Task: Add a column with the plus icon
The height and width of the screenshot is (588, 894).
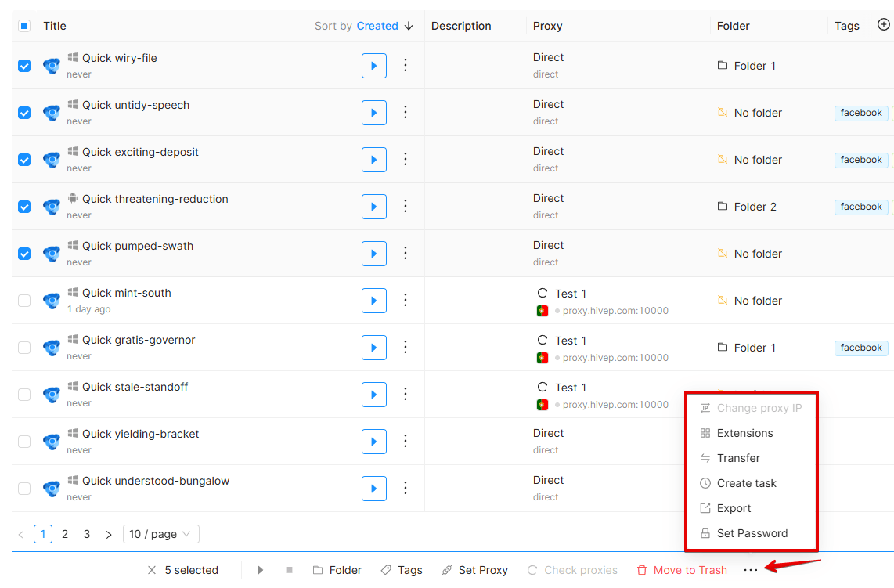Action: (x=883, y=24)
